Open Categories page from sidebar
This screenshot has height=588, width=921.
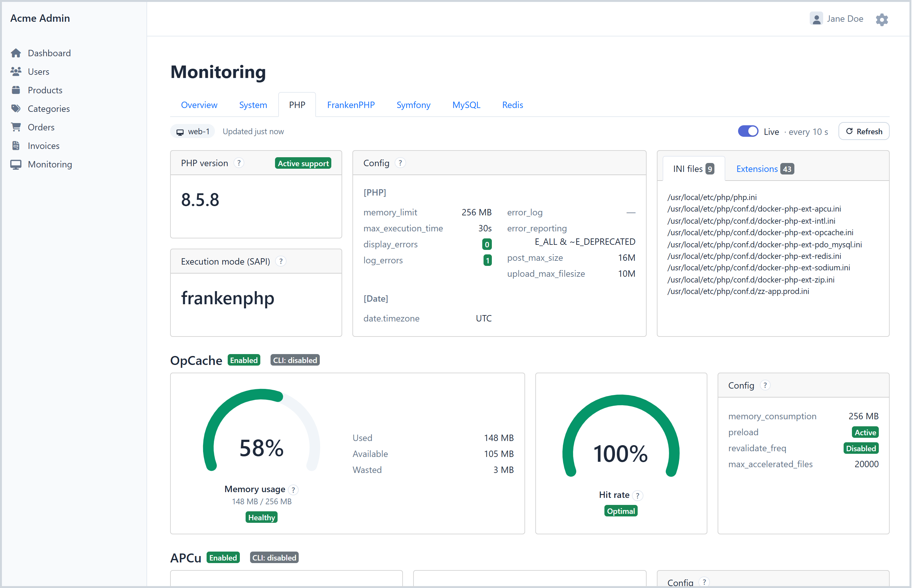point(49,109)
